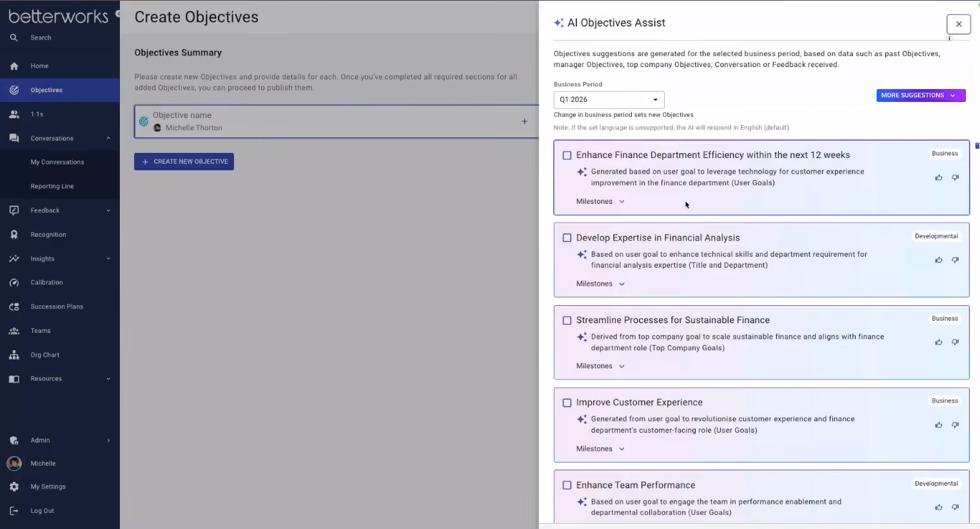Click the Business tag on Streamline Processes card
Image resolution: width=980 pixels, height=529 pixels.
click(x=945, y=319)
